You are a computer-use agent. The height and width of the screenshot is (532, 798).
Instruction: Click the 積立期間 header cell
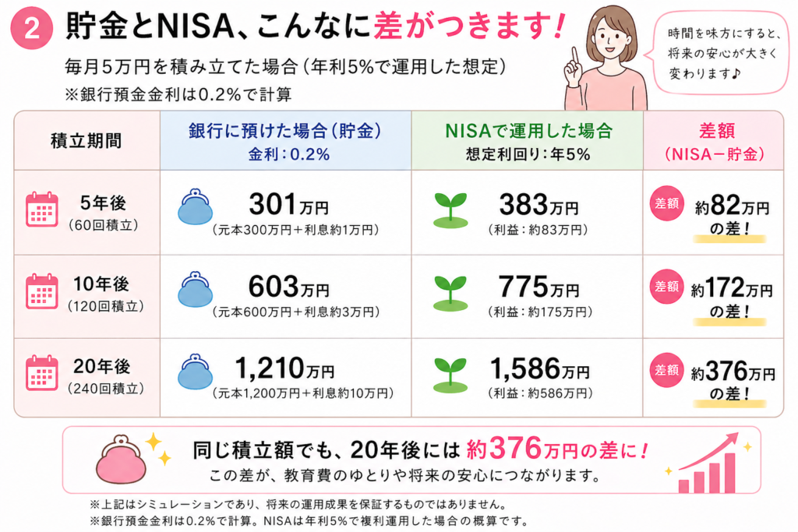[87, 141]
